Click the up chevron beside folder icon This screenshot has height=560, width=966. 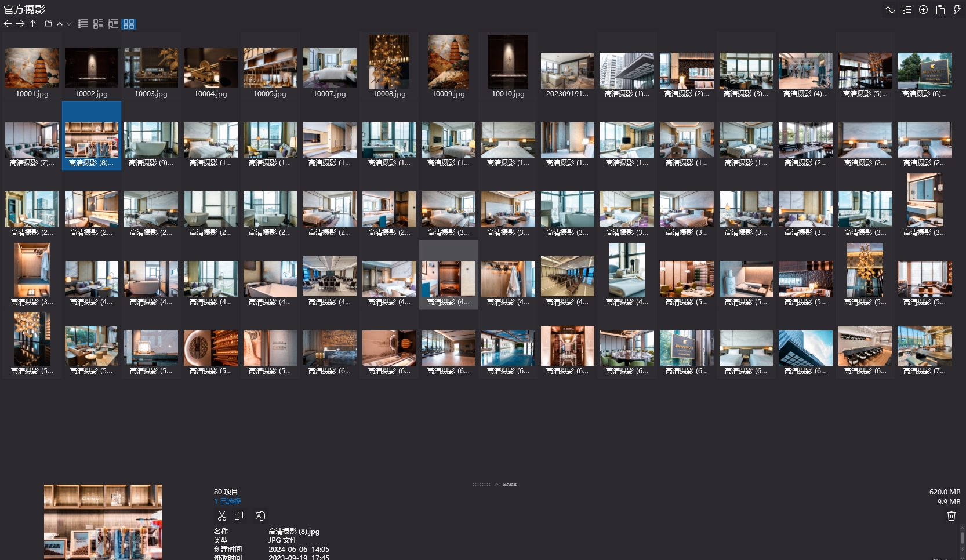60,24
